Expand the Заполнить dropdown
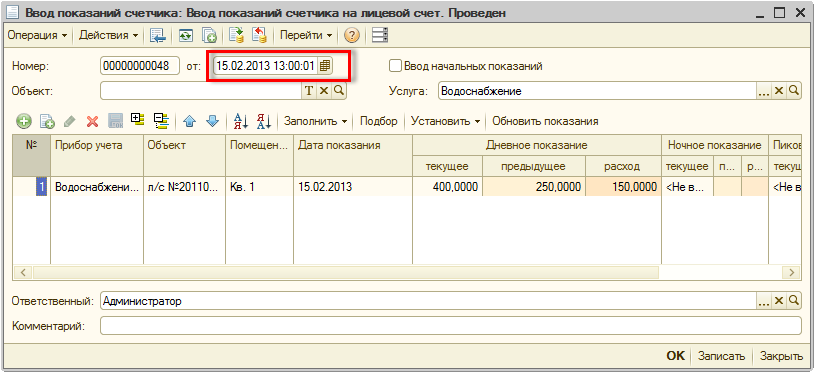The height and width of the screenshot is (372, 814). pos(315,121)
